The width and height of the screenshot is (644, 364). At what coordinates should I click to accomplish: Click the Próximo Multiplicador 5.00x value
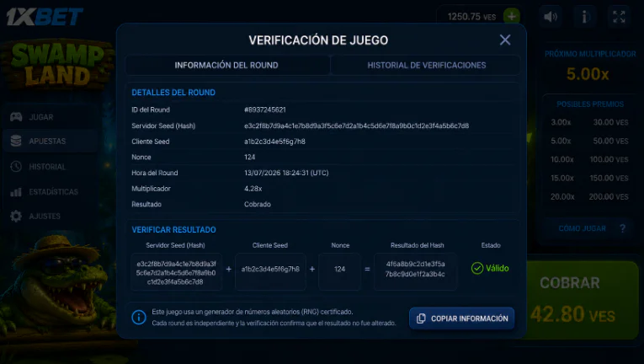tap(588, 74)
